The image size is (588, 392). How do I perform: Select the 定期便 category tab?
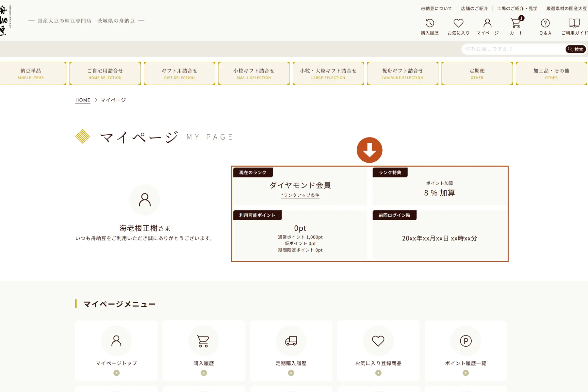pyautogui.click(x=477, y=73)
